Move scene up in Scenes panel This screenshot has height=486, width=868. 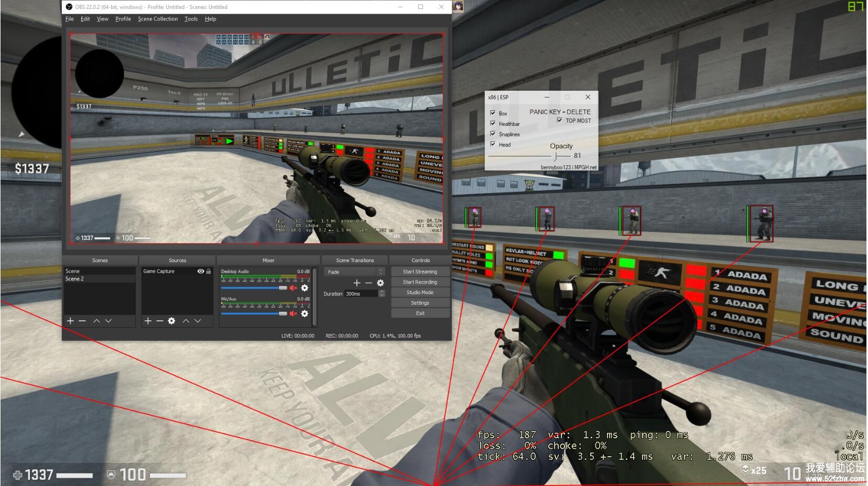pyautogui.click(x=96, y=320)
